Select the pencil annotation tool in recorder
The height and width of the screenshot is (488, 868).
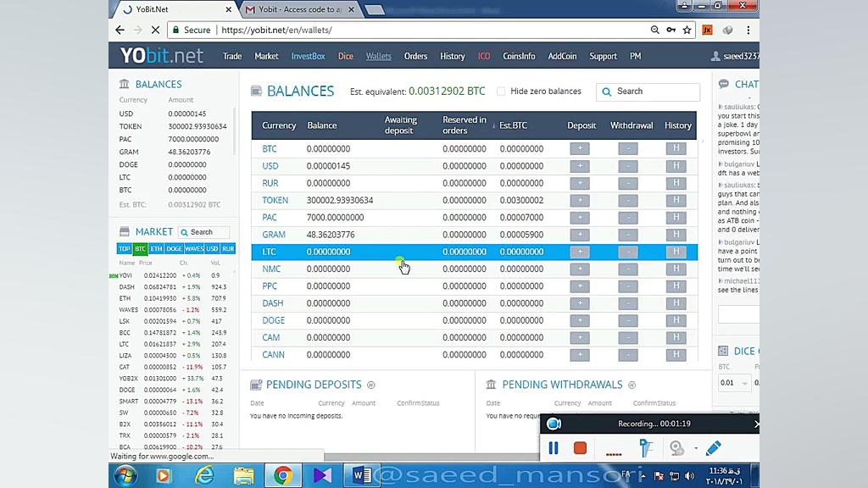click(x=714, y=448)
